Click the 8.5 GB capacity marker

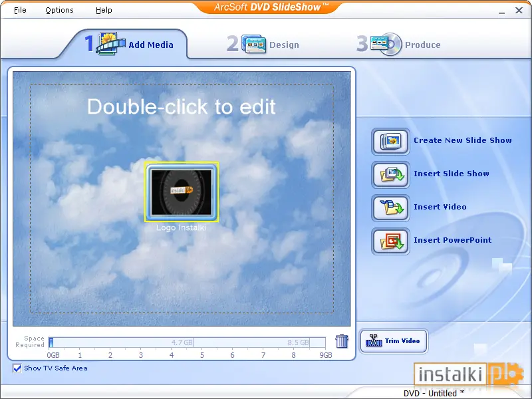pos(298,342)
